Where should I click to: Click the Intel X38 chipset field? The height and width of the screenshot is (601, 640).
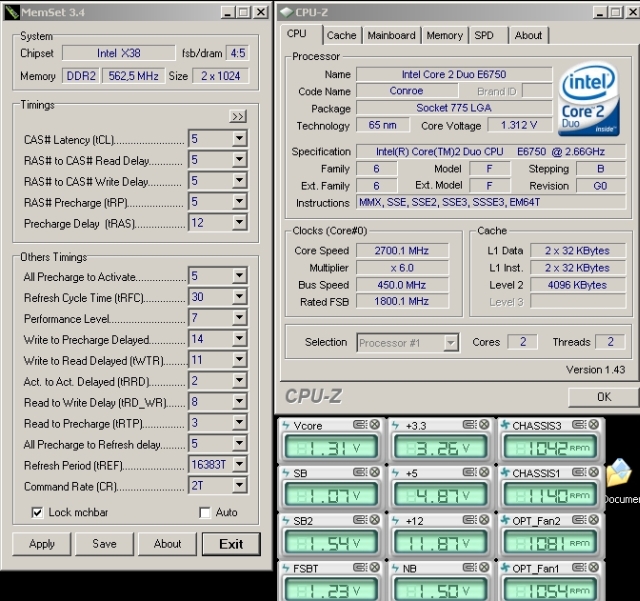(118, 53)
